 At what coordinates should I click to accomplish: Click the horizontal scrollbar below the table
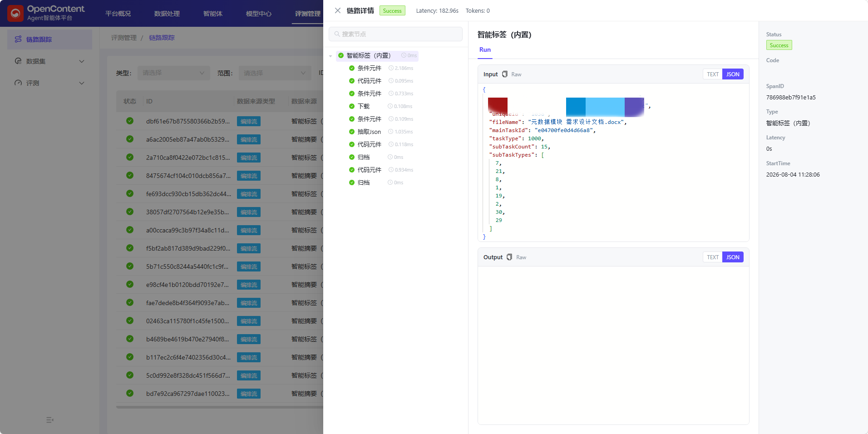[x=220, y=407]
